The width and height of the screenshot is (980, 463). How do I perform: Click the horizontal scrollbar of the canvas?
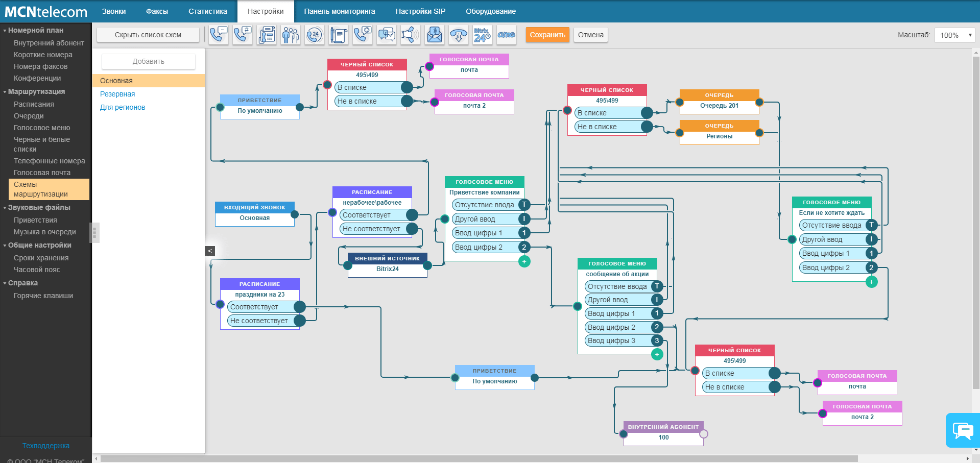(x=479, y=458)
